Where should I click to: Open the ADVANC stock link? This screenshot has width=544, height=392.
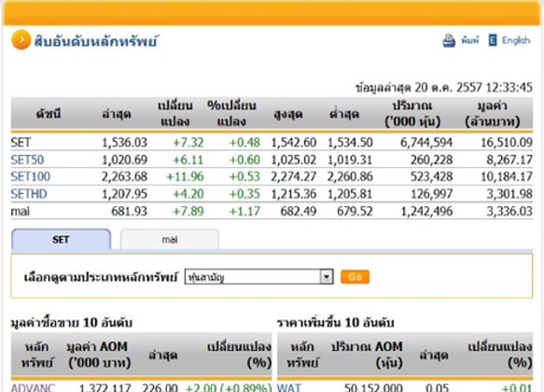33,387
